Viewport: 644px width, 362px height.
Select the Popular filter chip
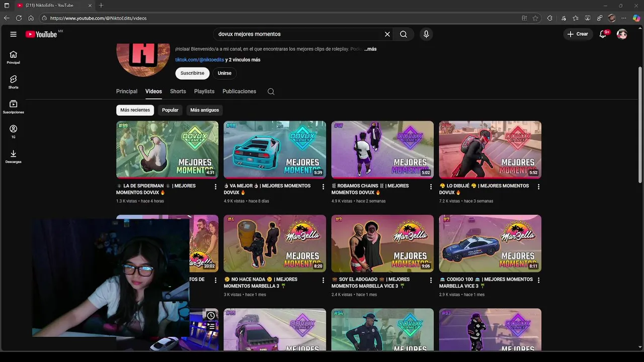coord(170,110)
